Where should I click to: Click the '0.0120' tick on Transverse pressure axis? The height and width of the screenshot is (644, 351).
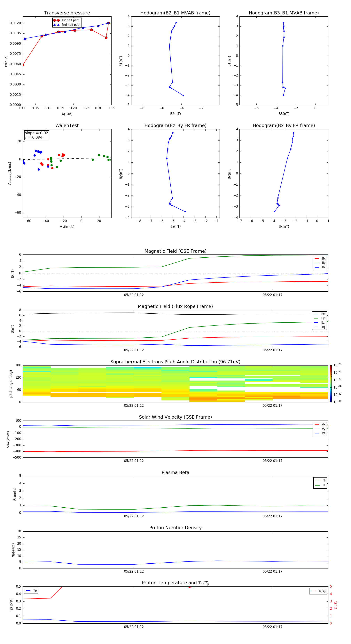pyautogui.click(x=15, y=23)
